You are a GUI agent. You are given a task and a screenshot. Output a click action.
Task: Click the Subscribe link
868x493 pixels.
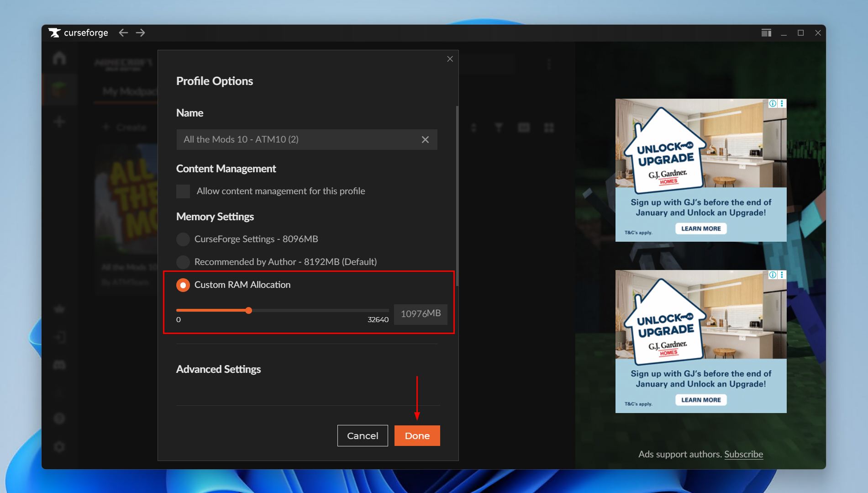click(743, 454)
